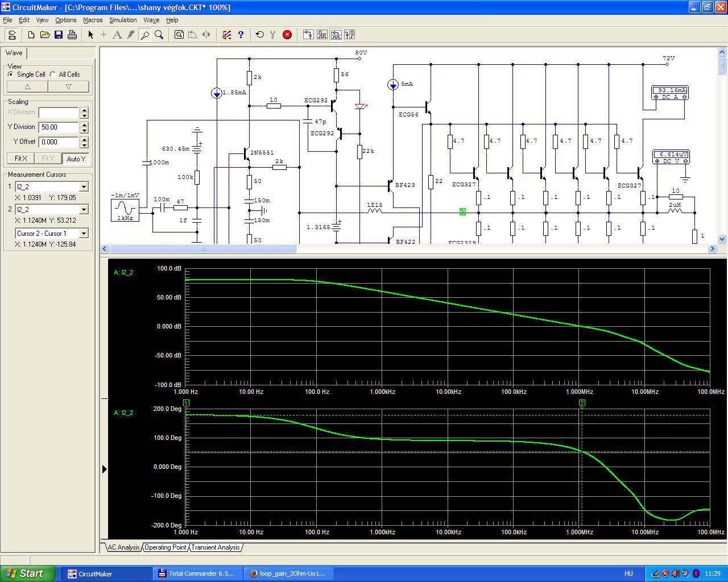The width and height of the screenshot is (728, 582).
Task: Click the text tool 'A' icon
Action: [x=117, y=35]
